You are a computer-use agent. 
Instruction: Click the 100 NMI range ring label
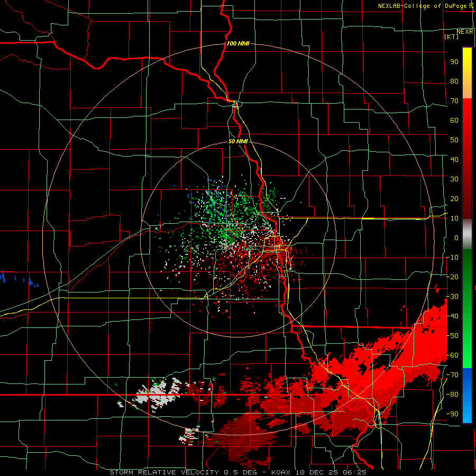pos(238,43)
